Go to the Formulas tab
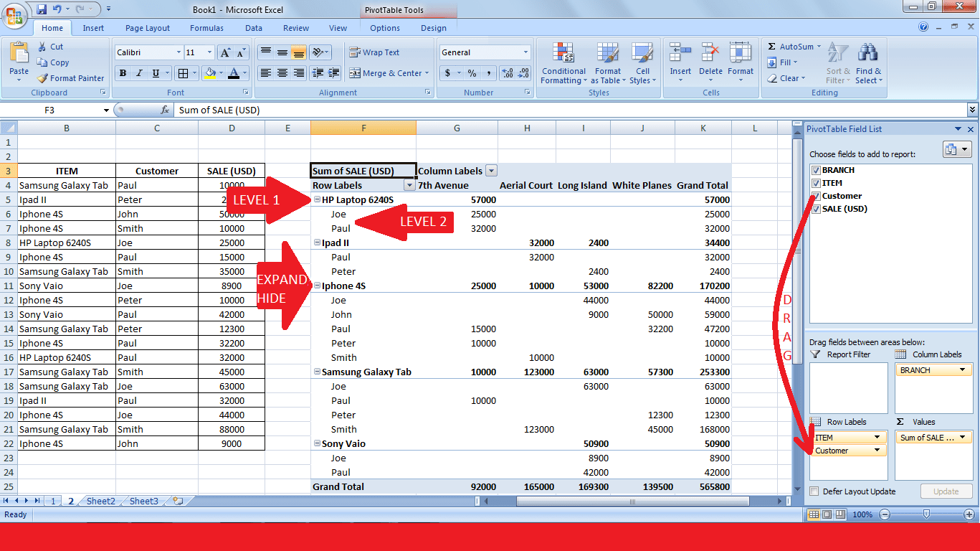The width and height of the screenshot is (980, 551). (206, 28)
